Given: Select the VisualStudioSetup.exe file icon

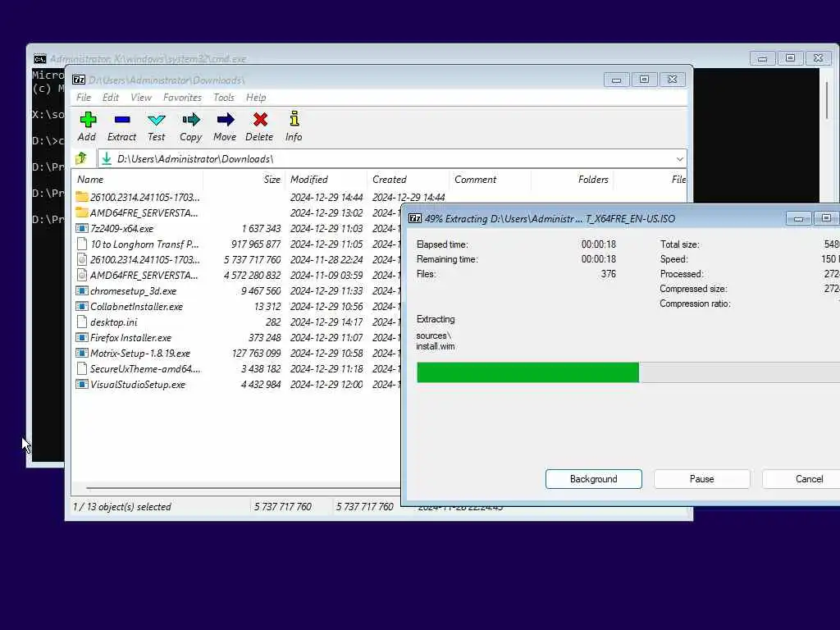Looking at the screenshot, I should pyautogui.click(x=81, y=384).
